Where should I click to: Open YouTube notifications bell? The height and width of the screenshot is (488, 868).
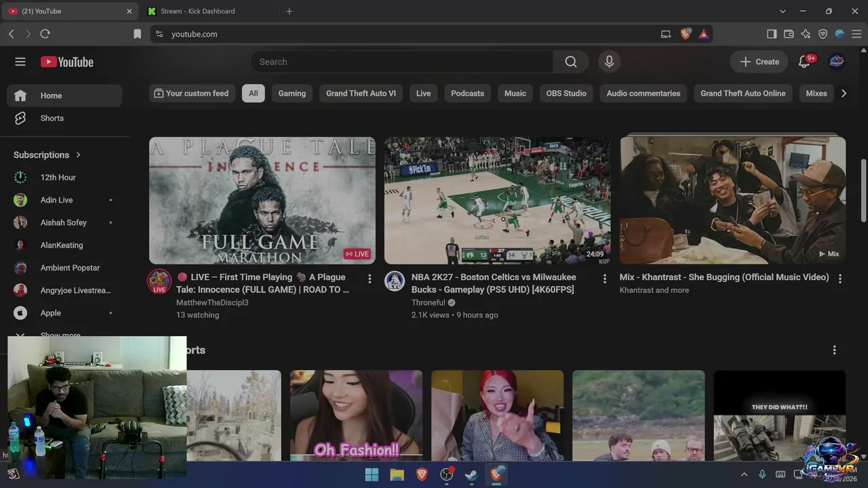805,62
